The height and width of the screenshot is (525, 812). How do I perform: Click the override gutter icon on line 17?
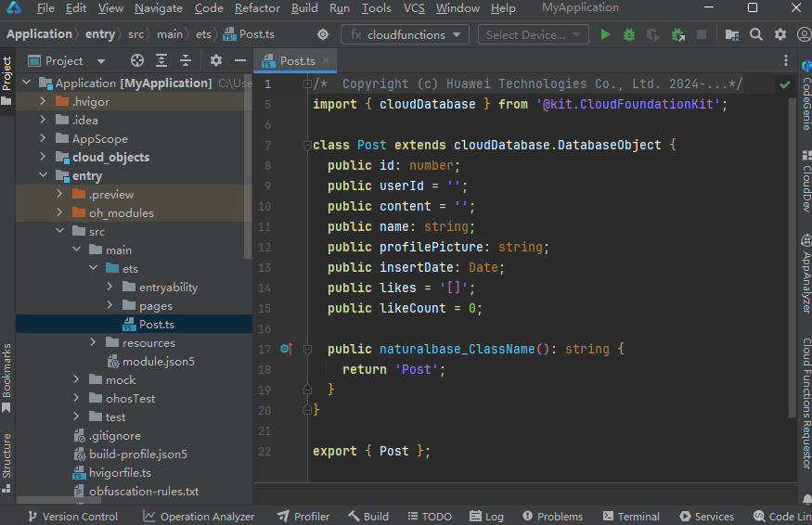pyautogui.click(x=286, y=350)
